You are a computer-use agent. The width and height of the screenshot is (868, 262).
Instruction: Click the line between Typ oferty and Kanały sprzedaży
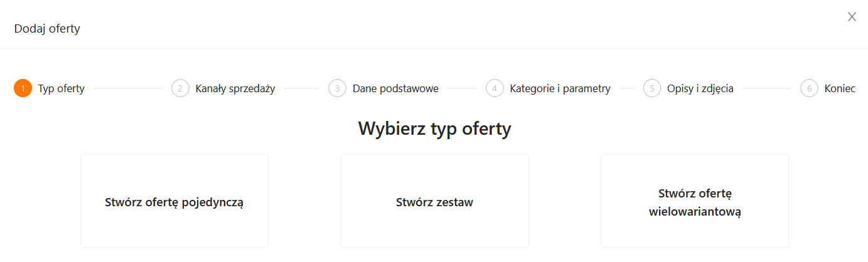click(x=127, y=88)
